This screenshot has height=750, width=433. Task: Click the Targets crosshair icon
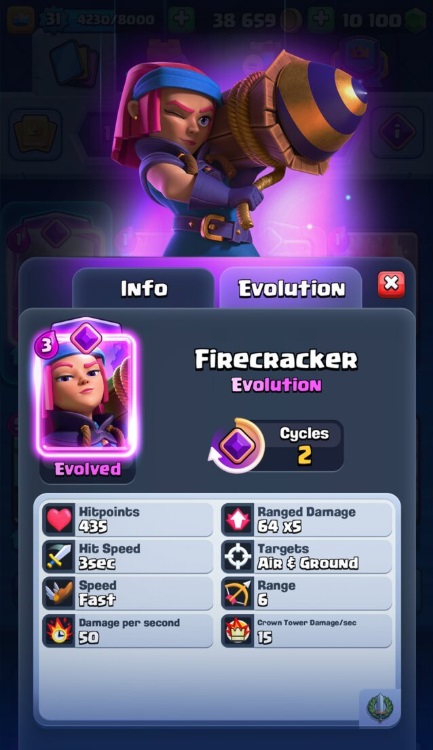point(238,556)
